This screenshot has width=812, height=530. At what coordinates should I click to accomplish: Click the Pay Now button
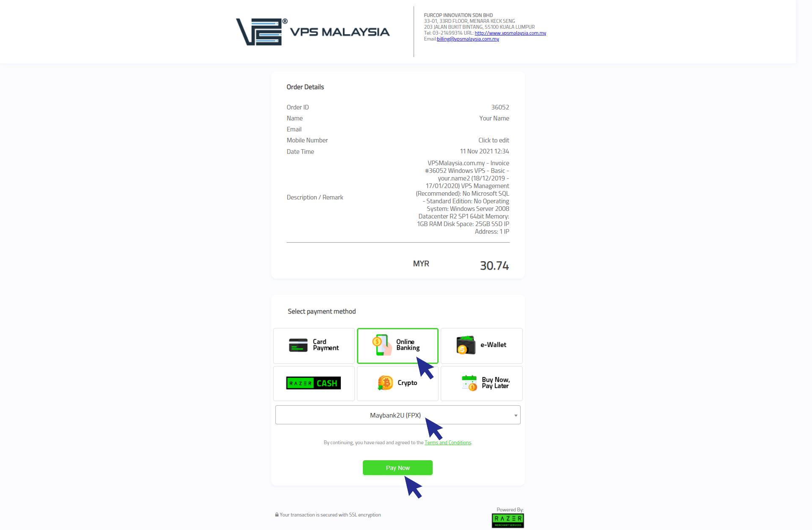(398, 467)
